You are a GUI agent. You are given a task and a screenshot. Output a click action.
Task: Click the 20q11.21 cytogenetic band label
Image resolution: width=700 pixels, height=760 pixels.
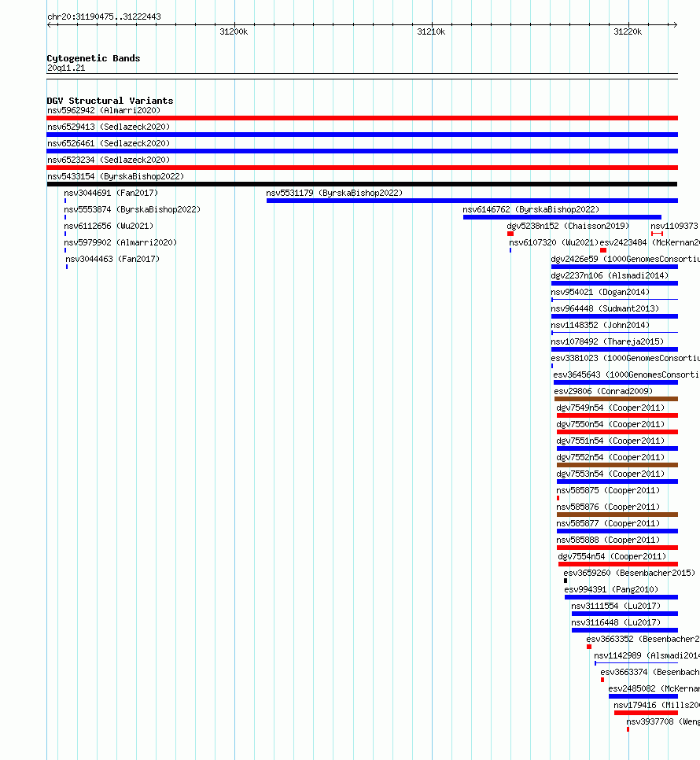pos(66,68)
